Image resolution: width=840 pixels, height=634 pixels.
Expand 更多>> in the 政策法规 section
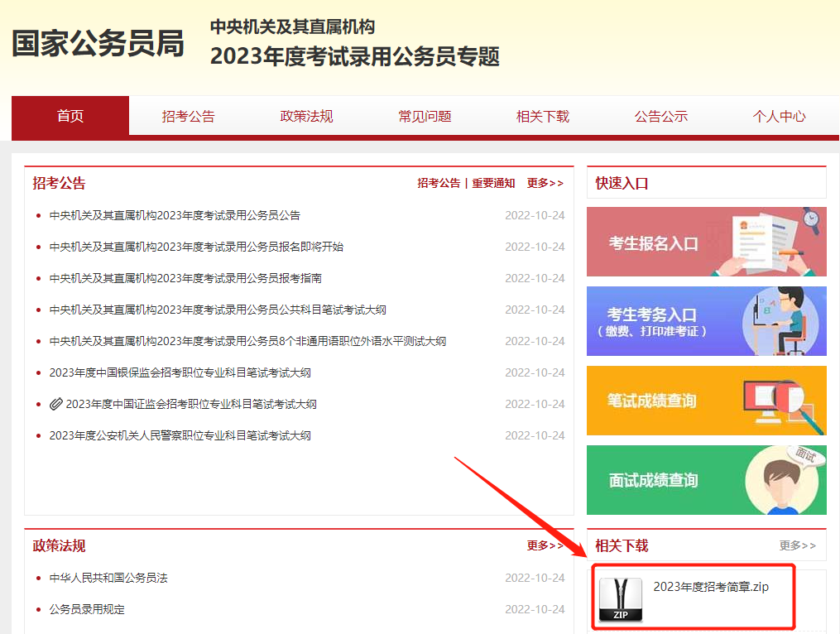point(545,546)
